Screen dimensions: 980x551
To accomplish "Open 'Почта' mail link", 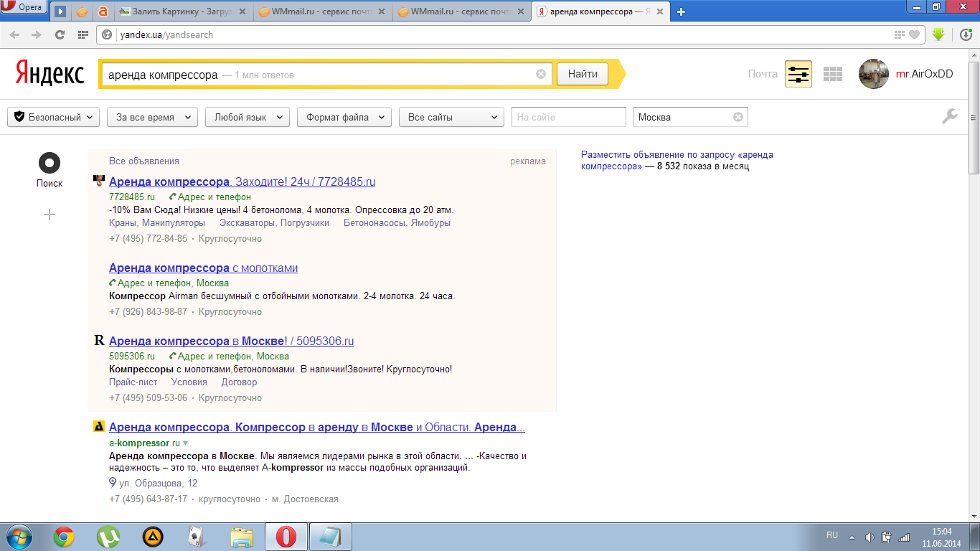I will tap(763, 74).
